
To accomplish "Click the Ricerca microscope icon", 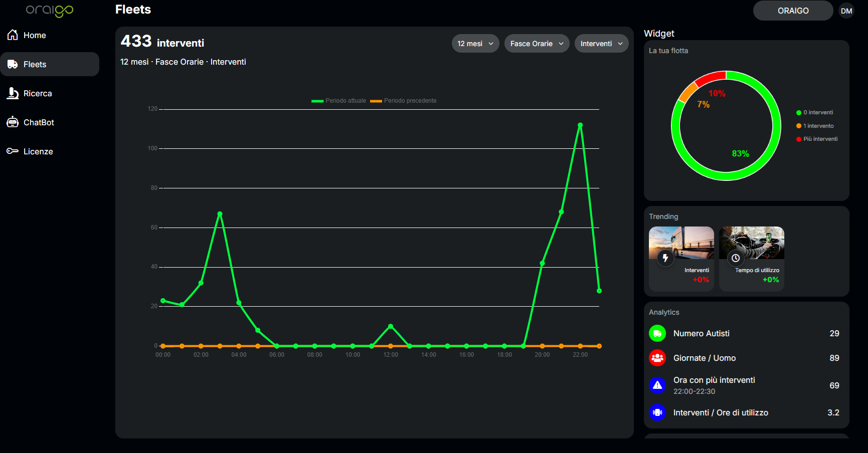I will (13, 93).
